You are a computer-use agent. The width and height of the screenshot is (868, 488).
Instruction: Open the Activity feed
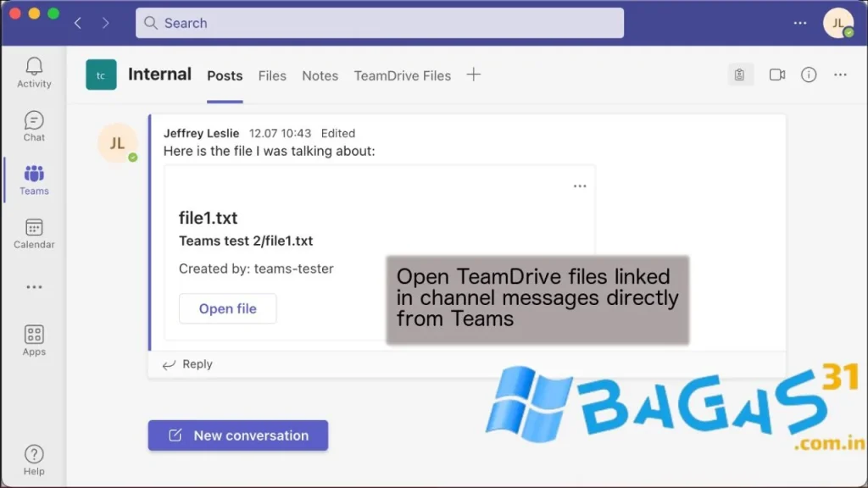pyautogui.click(x=34, y=73)
